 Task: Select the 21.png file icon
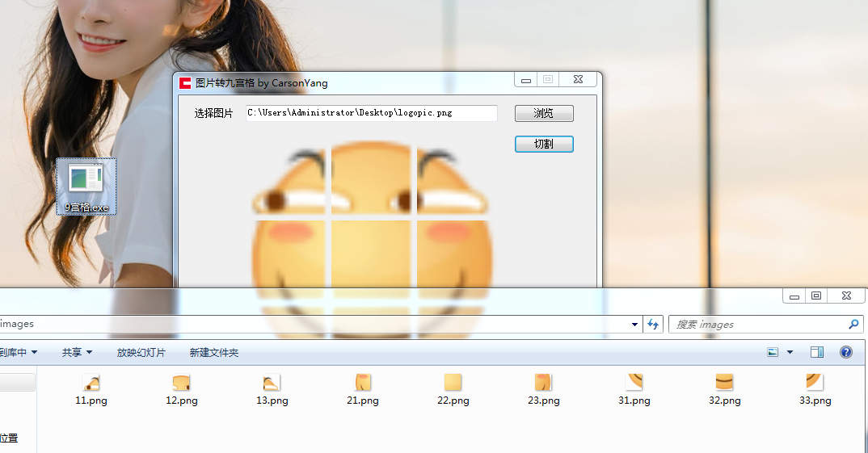(363, 382)
